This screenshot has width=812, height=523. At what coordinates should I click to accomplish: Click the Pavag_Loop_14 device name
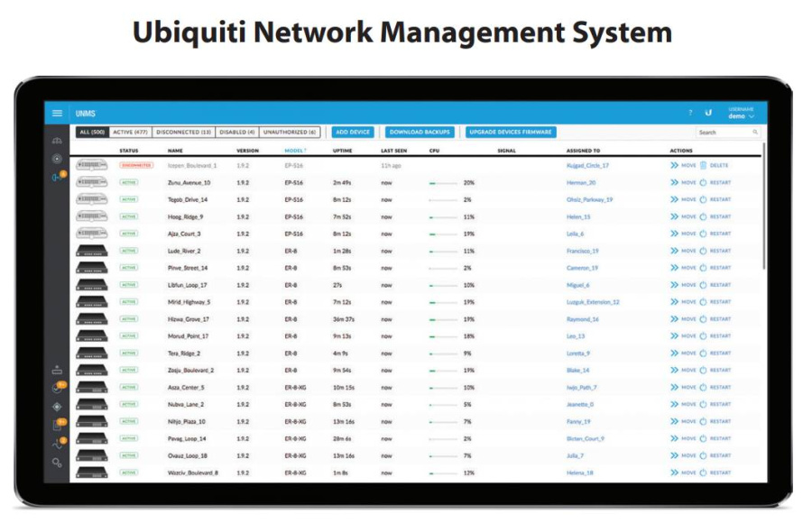[187, 439]
